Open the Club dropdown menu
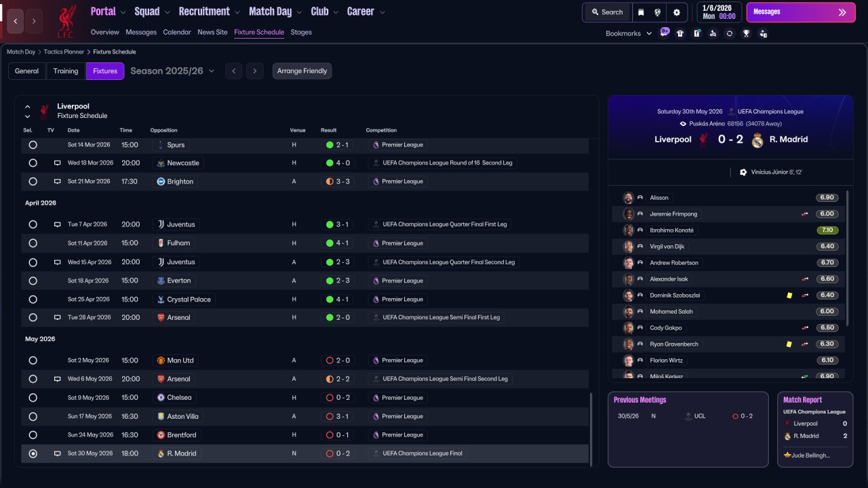 coord(325,12)
